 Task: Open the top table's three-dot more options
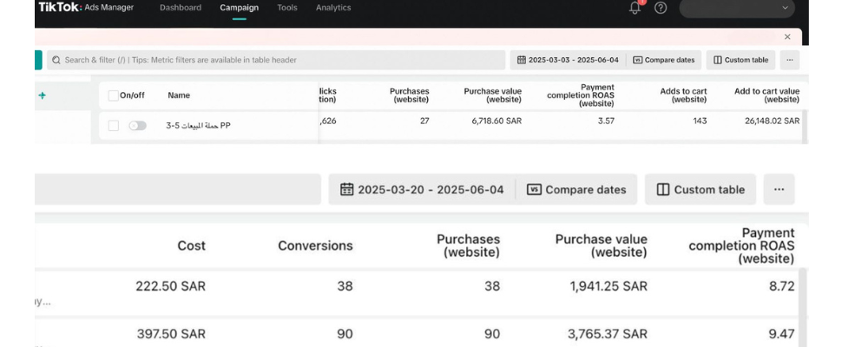coord(789,60)
